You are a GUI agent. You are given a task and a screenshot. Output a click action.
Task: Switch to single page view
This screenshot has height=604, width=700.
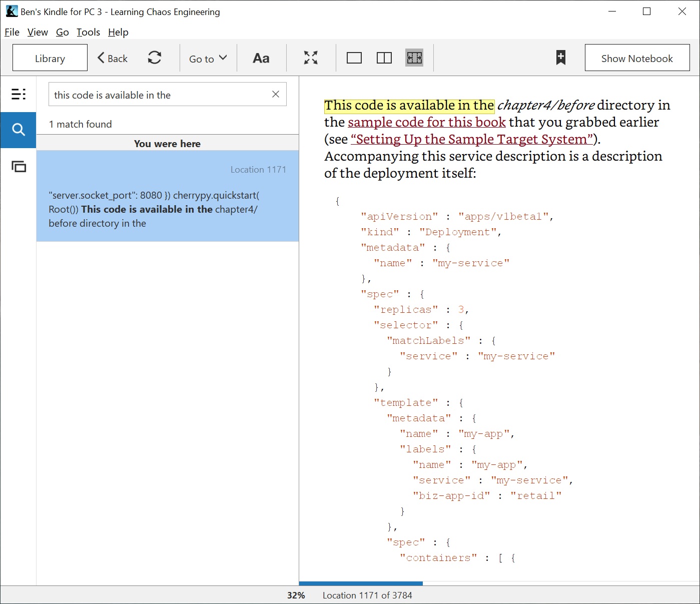pyautogui.click(x=354, y=58)
